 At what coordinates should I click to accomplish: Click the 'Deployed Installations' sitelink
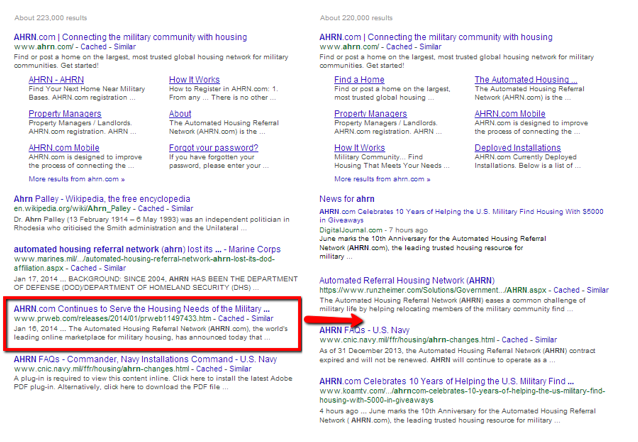click(518, 149)
